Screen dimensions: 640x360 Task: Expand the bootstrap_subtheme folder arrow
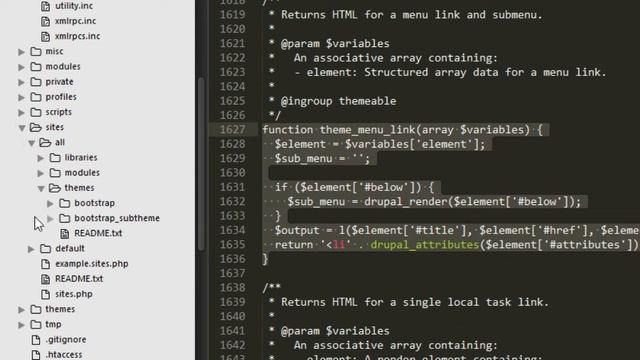50,219
